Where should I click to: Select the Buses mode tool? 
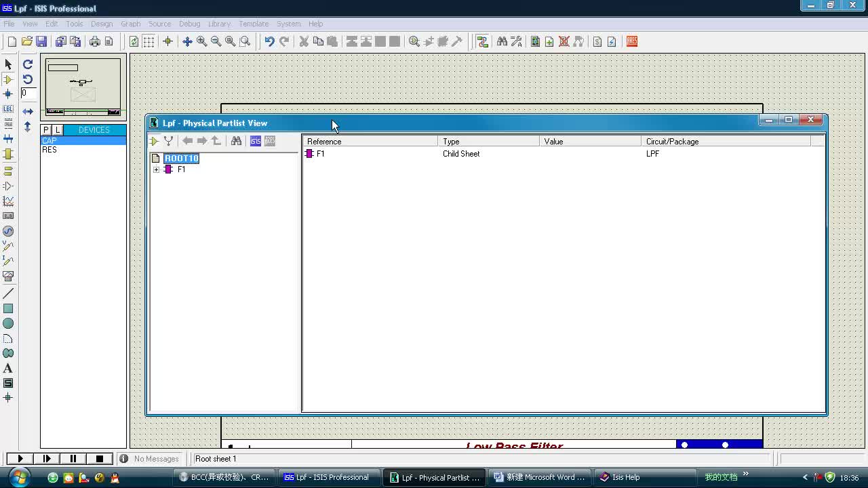[8, 139]
